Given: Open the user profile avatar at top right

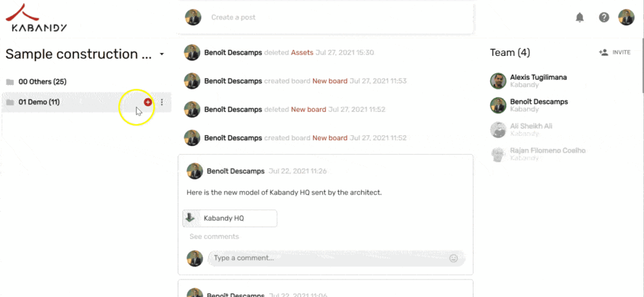Looking at the screenshot, I should pyautogui.click(x=626, y=18).
